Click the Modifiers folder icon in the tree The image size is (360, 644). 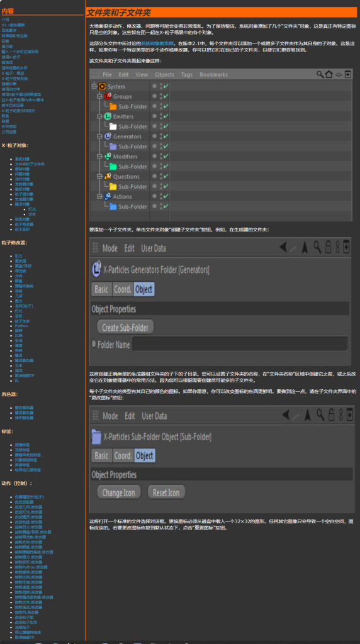pyautogui.click(x=108, y=157)
